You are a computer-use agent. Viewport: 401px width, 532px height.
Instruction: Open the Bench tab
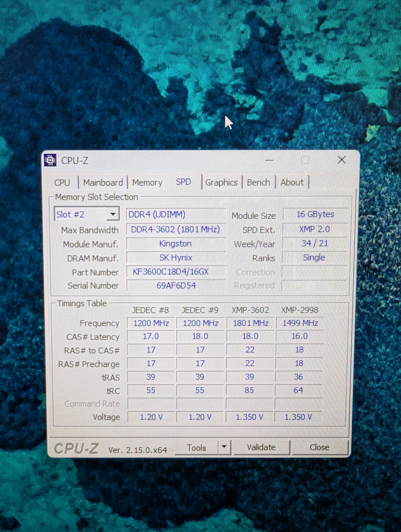(258, 183)
